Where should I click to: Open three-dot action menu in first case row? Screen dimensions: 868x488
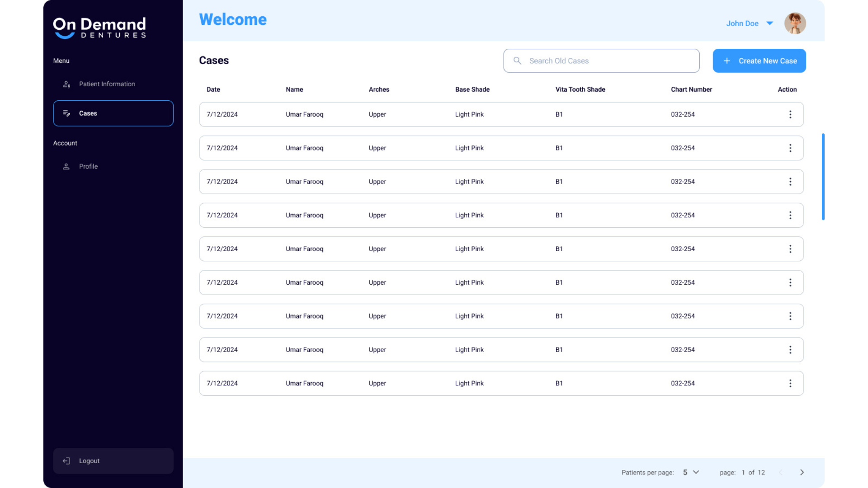[x=790, y=114]
